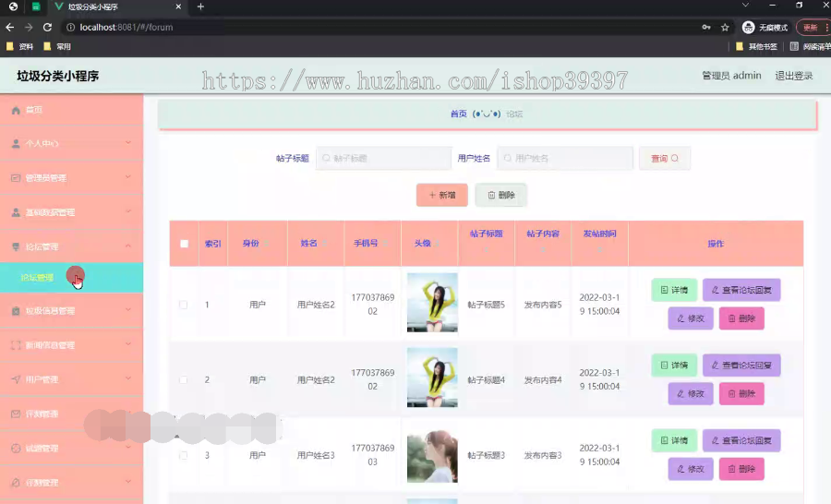
Task: Expand the 基础数据管理 menu chevron
Action: tap(128, 211)
